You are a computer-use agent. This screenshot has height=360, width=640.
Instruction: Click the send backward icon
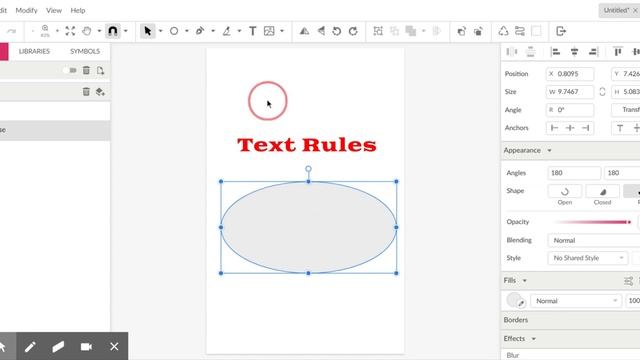point(478,31)
